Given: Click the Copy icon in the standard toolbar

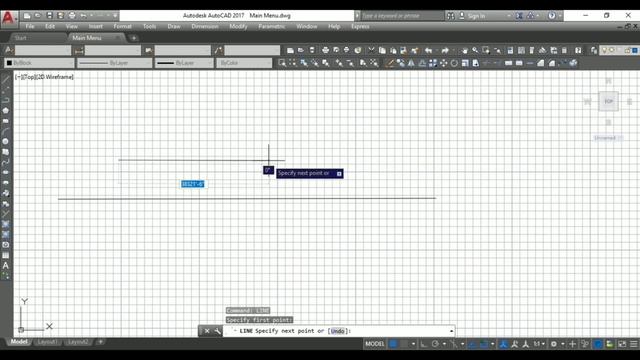Looking at the screenshot, I should point(382,50).
